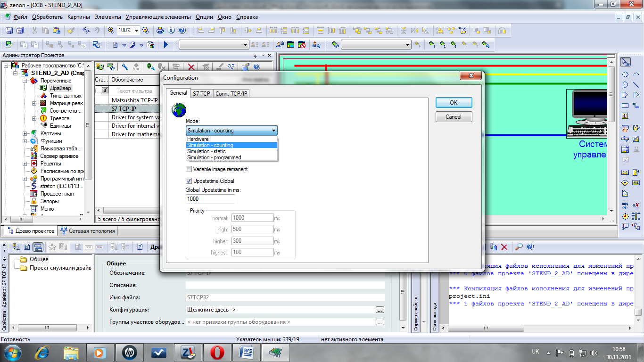Open Opera browser from the taskbar

point(216,352)
